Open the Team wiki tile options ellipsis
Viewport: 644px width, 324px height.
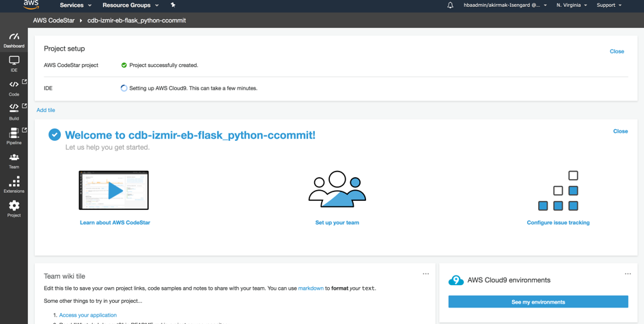click(x=426, y=273)
